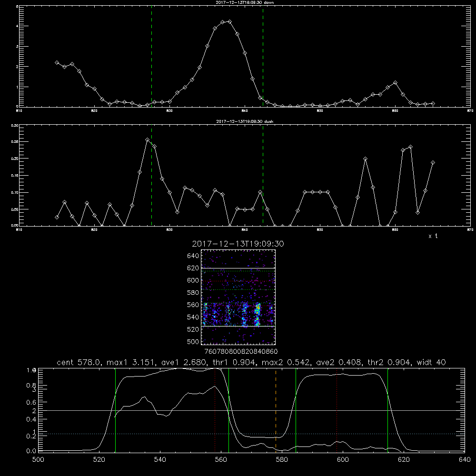Click the orange dashed center line at 578
Viewport: 476px width, 476px height.
pyautogui.click(x=276, y=410)
